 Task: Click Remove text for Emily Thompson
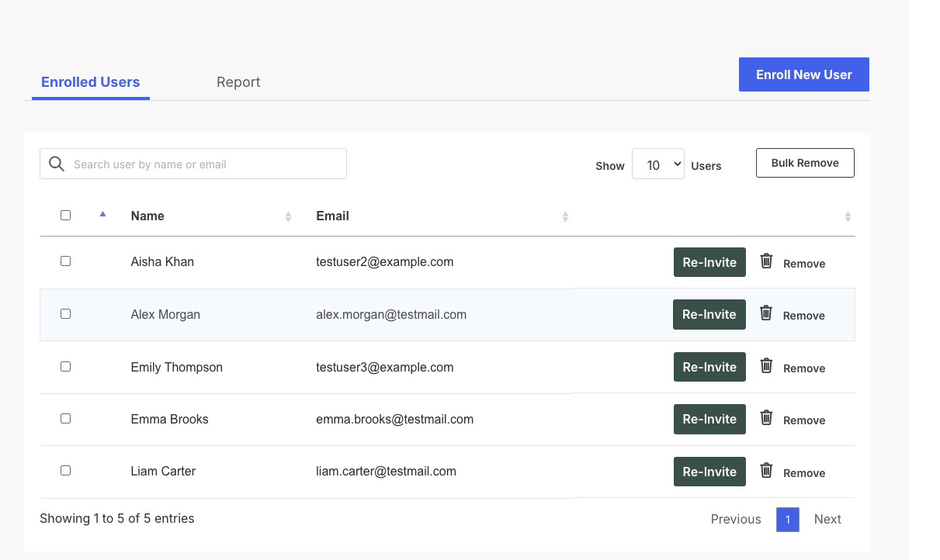[x=804, y=368]
